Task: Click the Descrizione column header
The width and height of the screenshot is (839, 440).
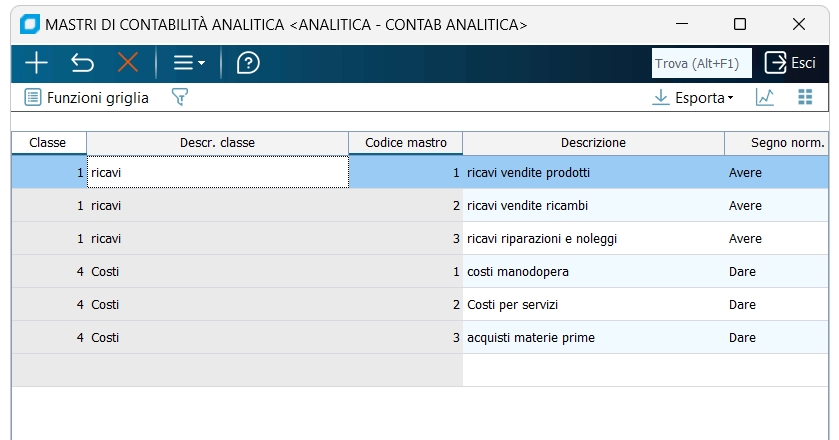Action: 593,143
